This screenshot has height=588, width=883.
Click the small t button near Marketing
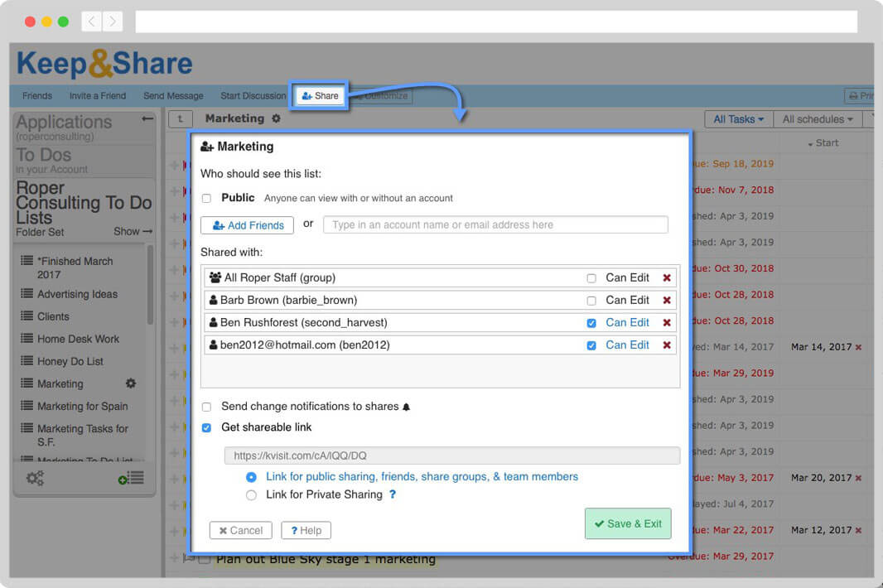[181, 118]
